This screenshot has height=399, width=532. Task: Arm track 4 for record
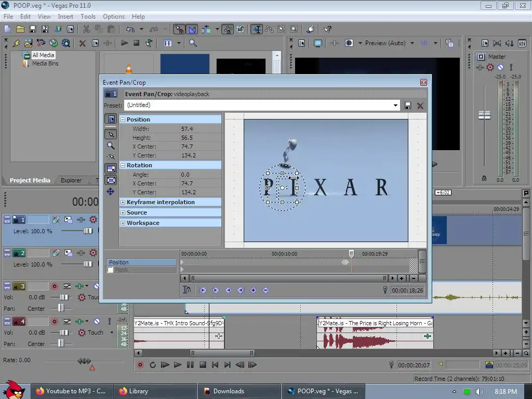point(54,321)
